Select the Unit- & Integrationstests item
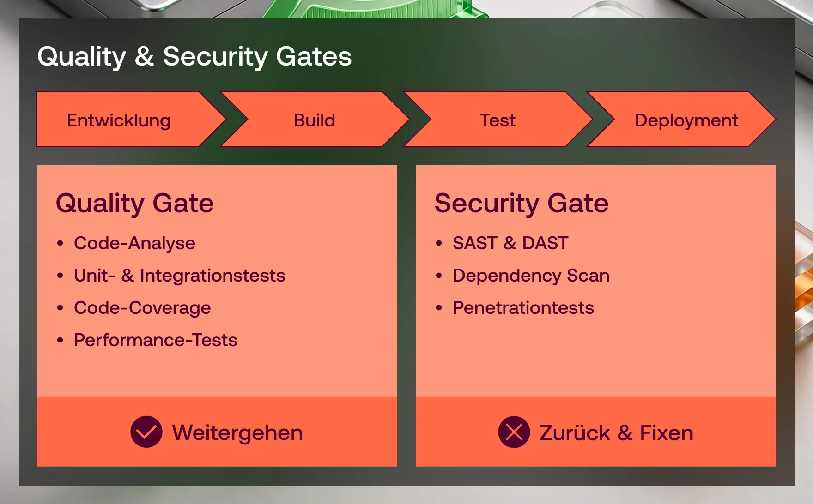 (x=180, y=276)
